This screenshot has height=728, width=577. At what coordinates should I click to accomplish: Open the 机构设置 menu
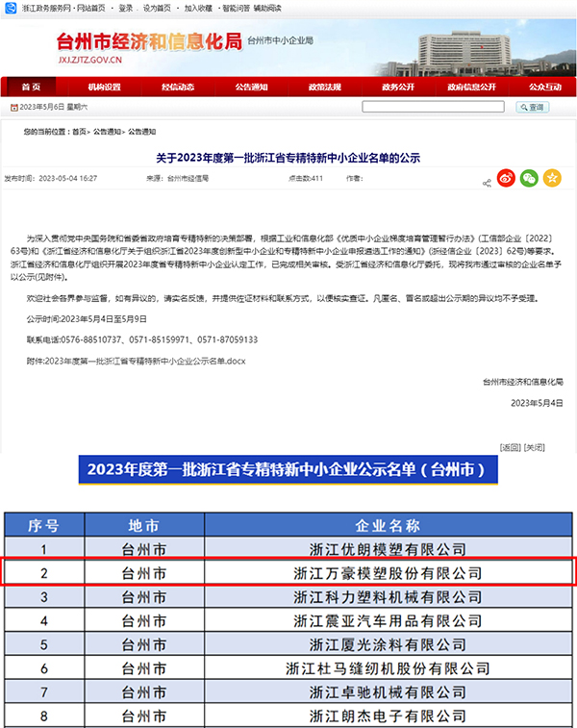pos(105,87)
